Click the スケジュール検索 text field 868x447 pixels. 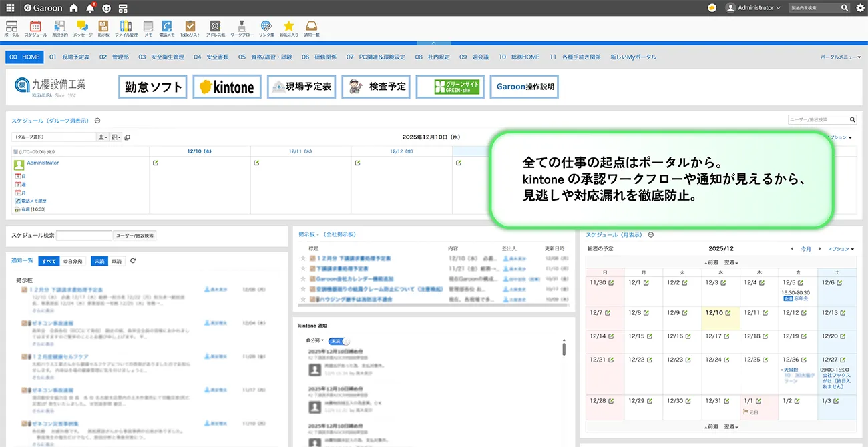84,236
